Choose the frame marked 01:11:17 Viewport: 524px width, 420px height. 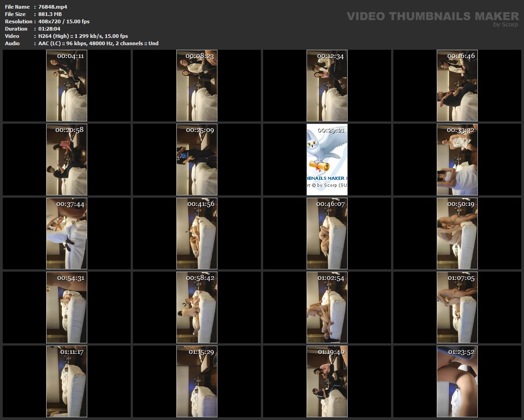[x=67, y=381]
